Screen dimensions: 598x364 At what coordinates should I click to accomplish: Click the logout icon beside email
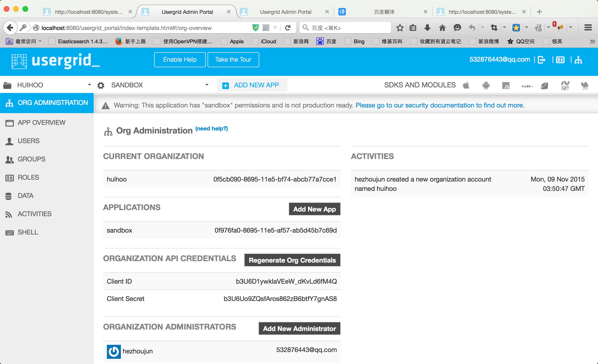pos(542,60)
